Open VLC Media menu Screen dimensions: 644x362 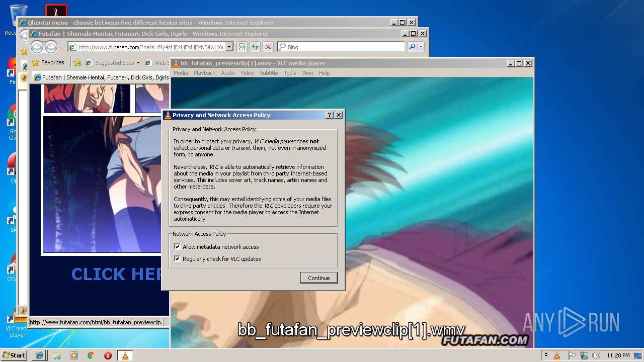[x=181, y=73]
